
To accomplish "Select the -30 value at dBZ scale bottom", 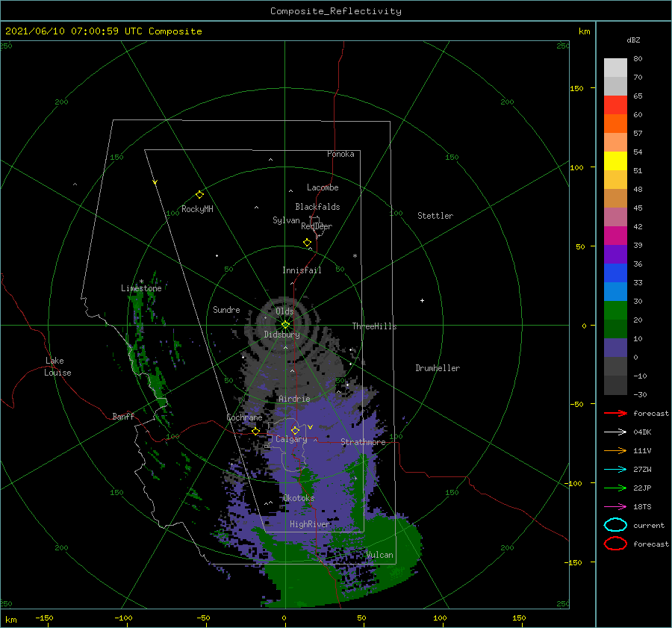I will click(640, 394).
